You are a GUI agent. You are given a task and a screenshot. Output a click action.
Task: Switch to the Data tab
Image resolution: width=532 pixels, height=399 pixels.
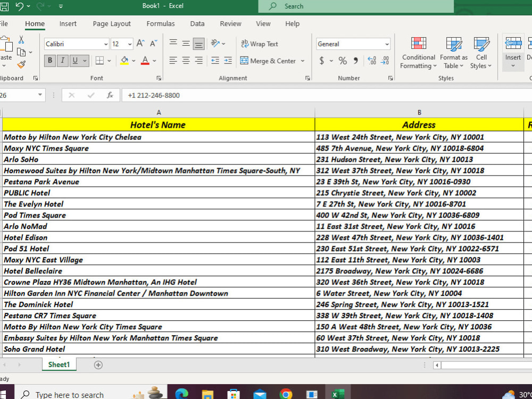click(197, 24)
